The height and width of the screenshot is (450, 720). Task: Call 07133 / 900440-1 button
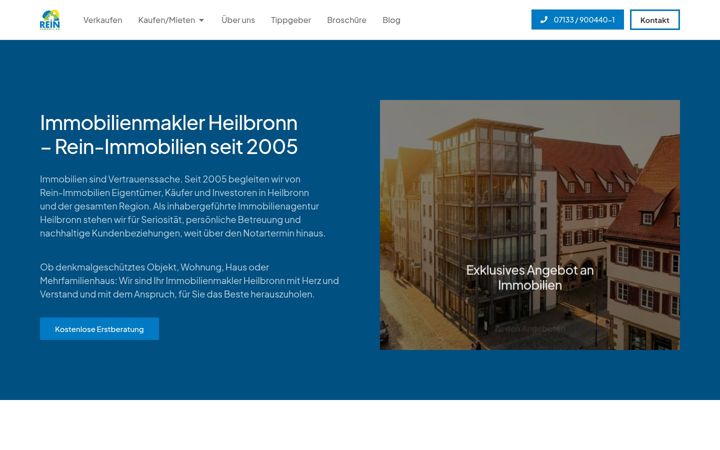click(x=577, y=20)
